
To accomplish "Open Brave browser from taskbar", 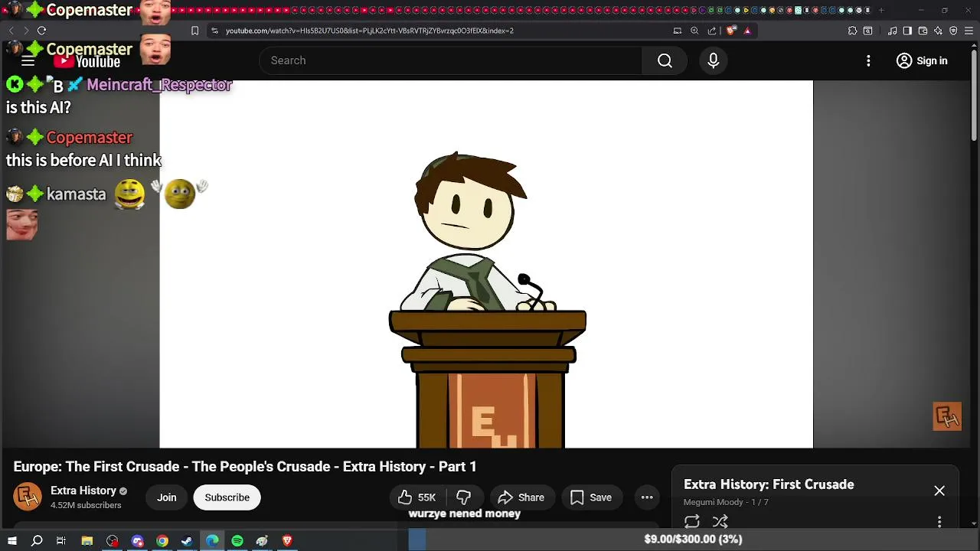I will pyautogui.click(x=287, y=541).
